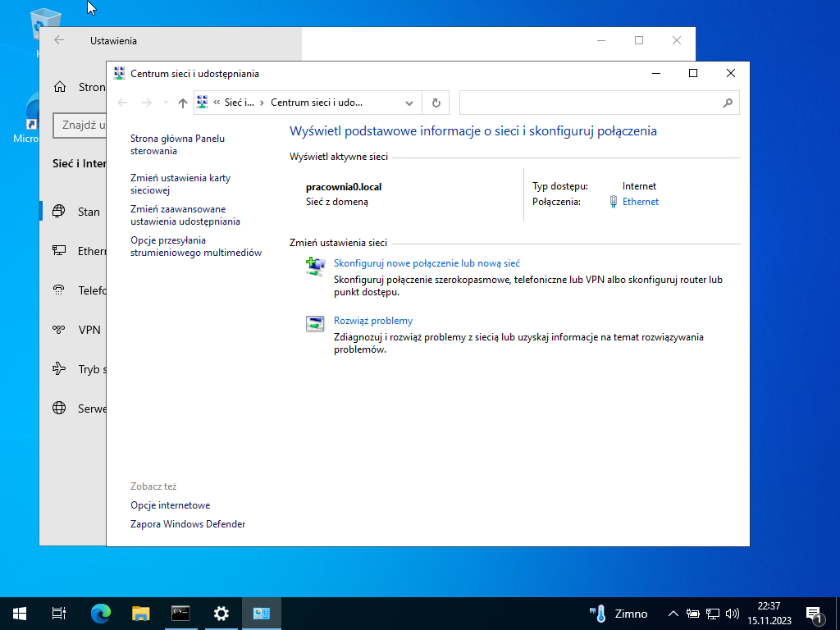The image size is (840, 630).
Task: Switch to Settings gear on taskbar
Action: (221, 614)
